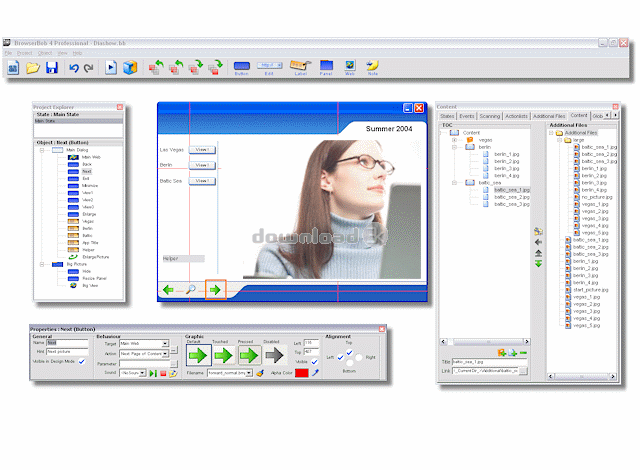The image size is (640, 470).
Task: Run preview with the play document icon
Action: click(x=111, y=67)
